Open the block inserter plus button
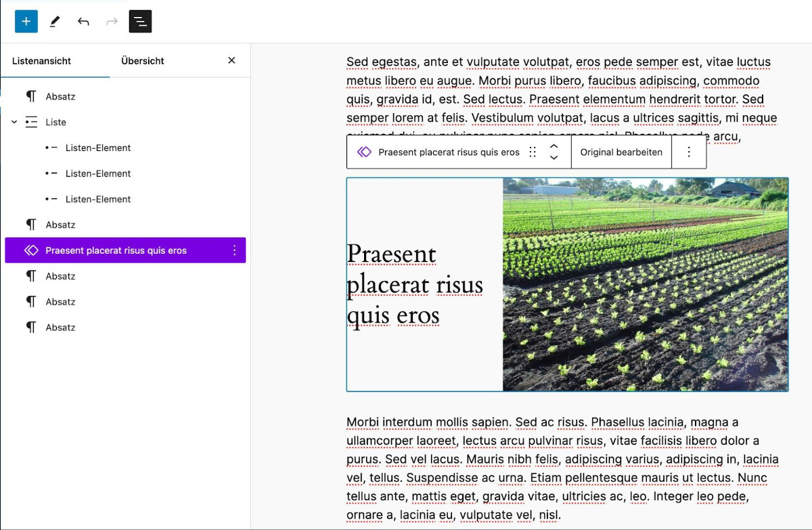 click(x=26, y=22)
